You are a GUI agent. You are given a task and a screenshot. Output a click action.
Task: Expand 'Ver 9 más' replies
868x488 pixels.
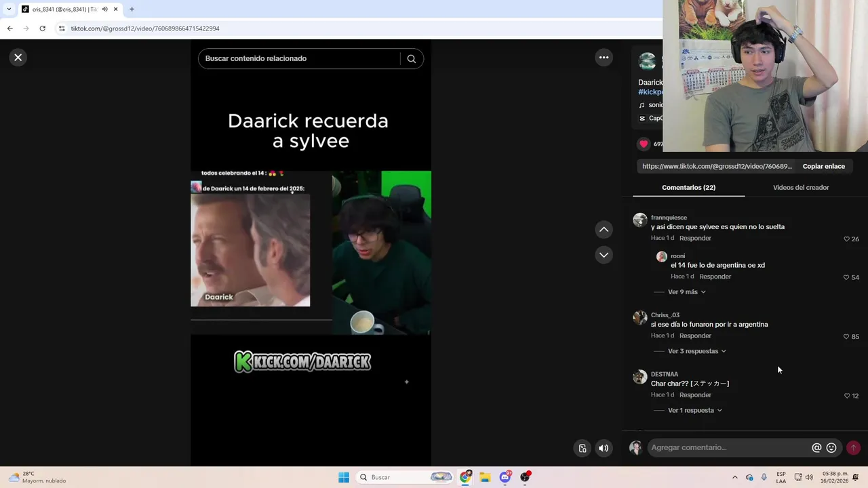point(686,292)
